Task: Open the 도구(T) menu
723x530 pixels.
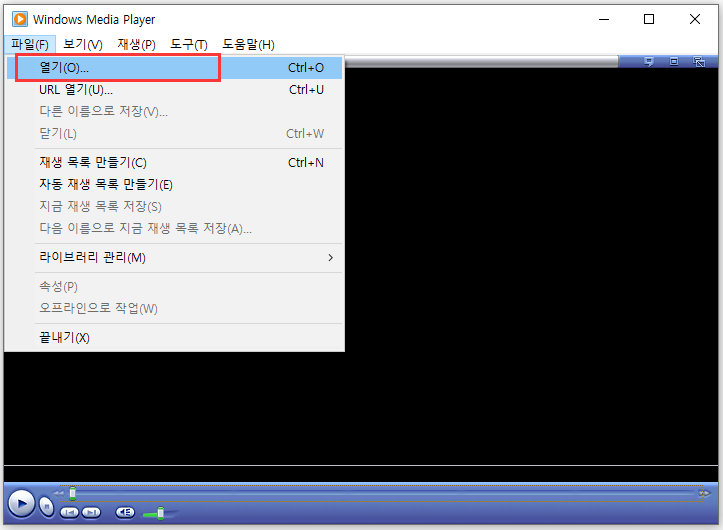Action: pyautogui.click(x=189, y=45)
